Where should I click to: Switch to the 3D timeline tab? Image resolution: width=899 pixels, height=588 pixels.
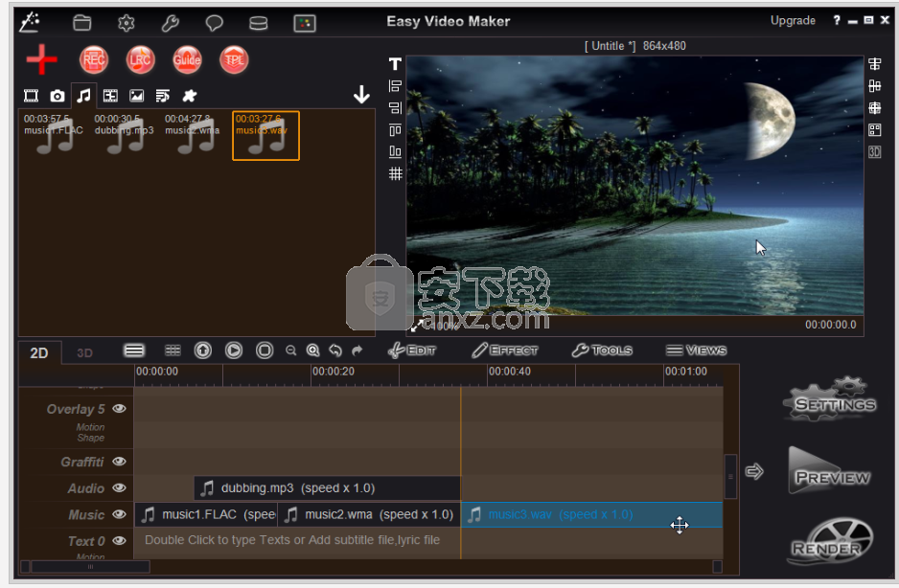(85, 352)
